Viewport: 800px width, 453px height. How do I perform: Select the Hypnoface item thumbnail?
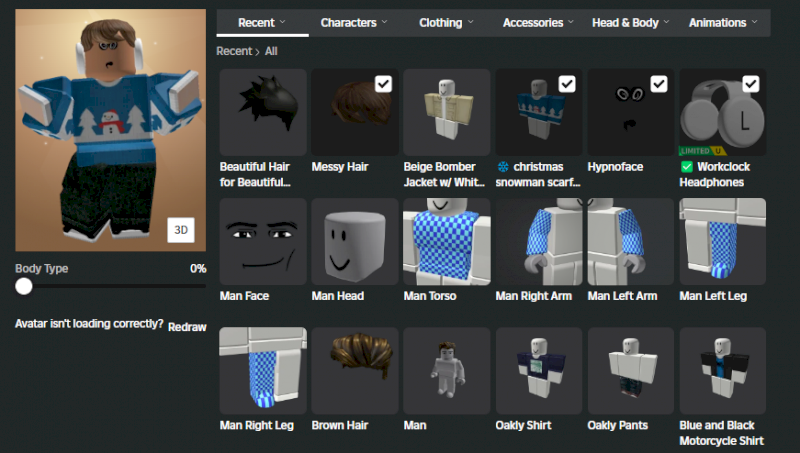click(x=631, y=112)
